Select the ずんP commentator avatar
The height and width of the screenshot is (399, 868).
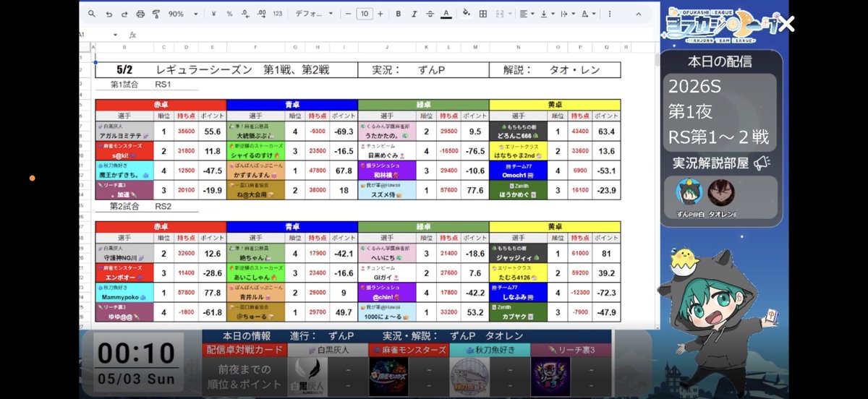(689, 192)
